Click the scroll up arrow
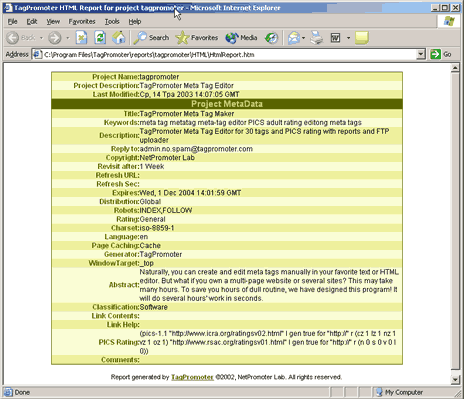Image resolution: width=464 pixels, height=399 pixels. point(455,68)
